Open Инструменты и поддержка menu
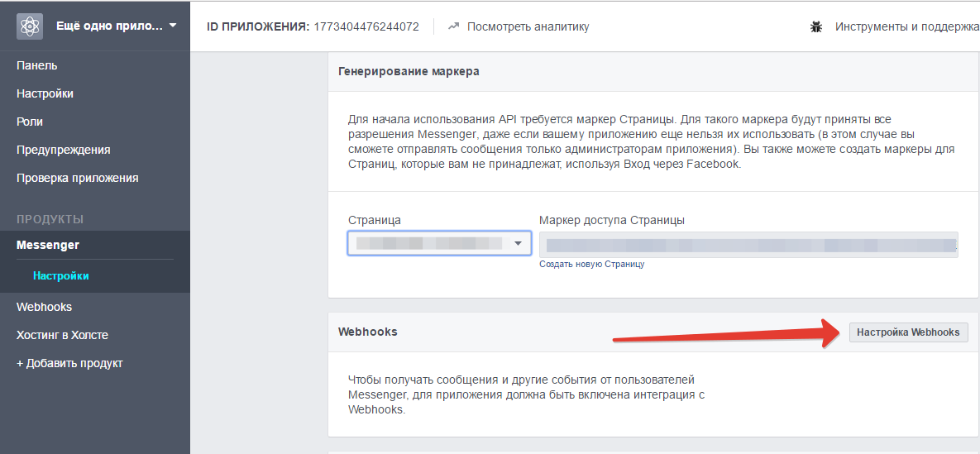The height and width of the screenshot is (454, 980). click(x=907, y=27)
